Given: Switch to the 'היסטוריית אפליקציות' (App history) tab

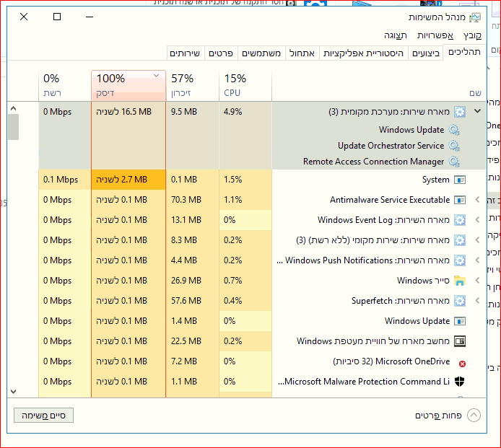Looking at the screenshot, I should tap(363, 53).
